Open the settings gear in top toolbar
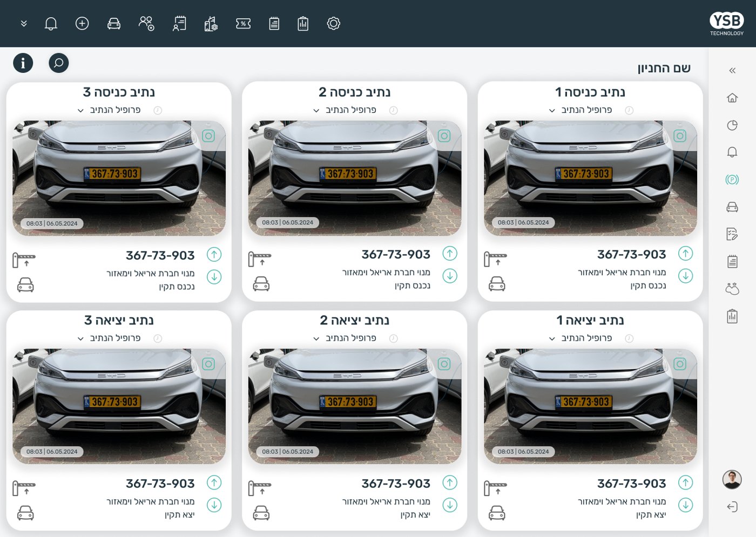The height and width of the screenshot is (537, 756). [x=334, y=24]
